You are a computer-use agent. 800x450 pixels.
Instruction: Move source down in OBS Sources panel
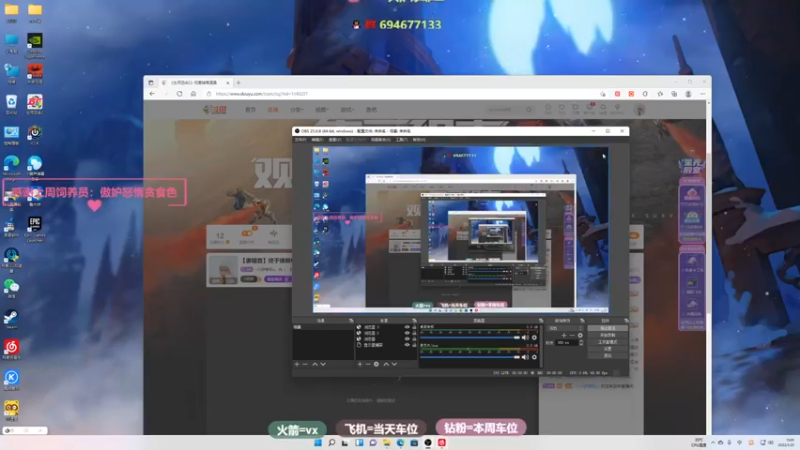point(394,364)
